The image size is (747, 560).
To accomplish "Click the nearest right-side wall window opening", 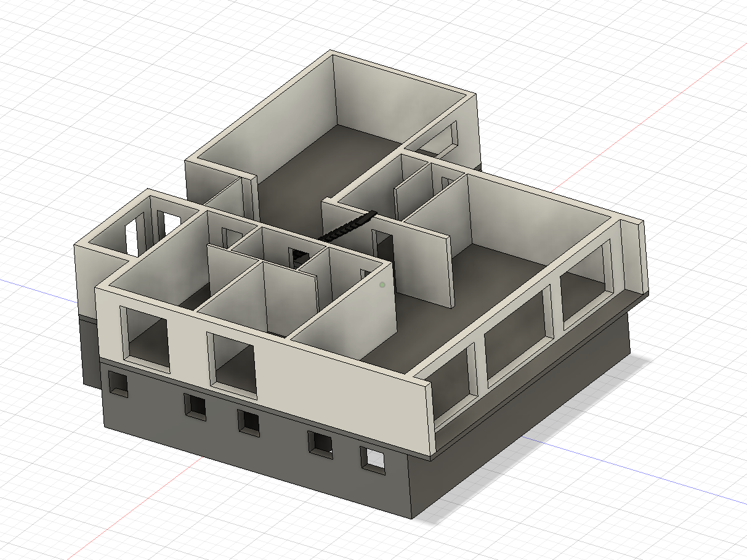I will pos(451,387).
